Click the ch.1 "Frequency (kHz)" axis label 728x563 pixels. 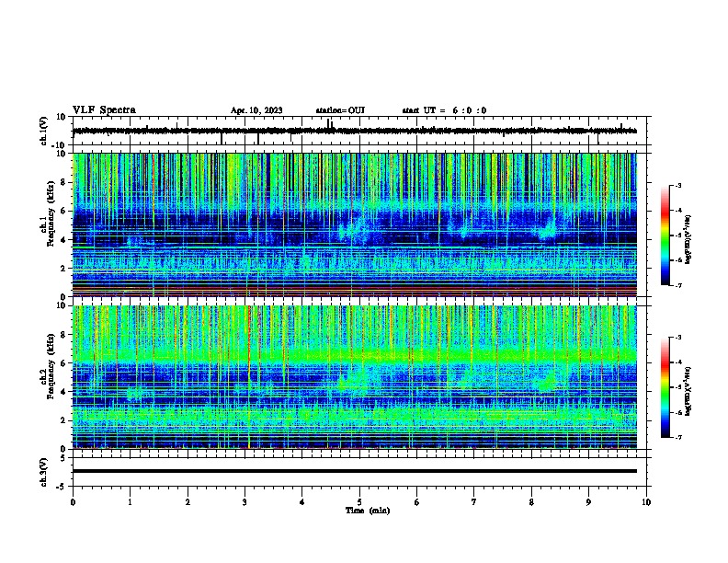[51, 213]
